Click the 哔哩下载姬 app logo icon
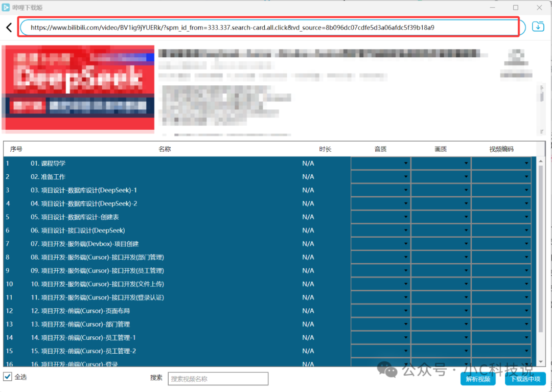 pos(6,7)
